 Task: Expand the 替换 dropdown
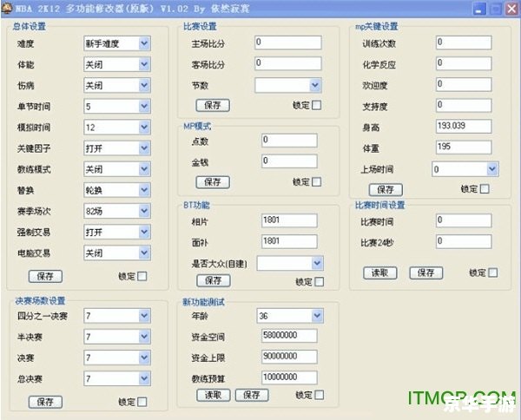117,190
